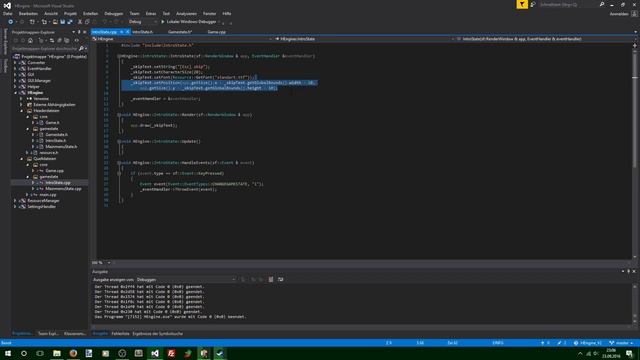Toggle word wrap in the output panel
The height and width of the screenshot is (360, 640).
click(x=280, y=280)
